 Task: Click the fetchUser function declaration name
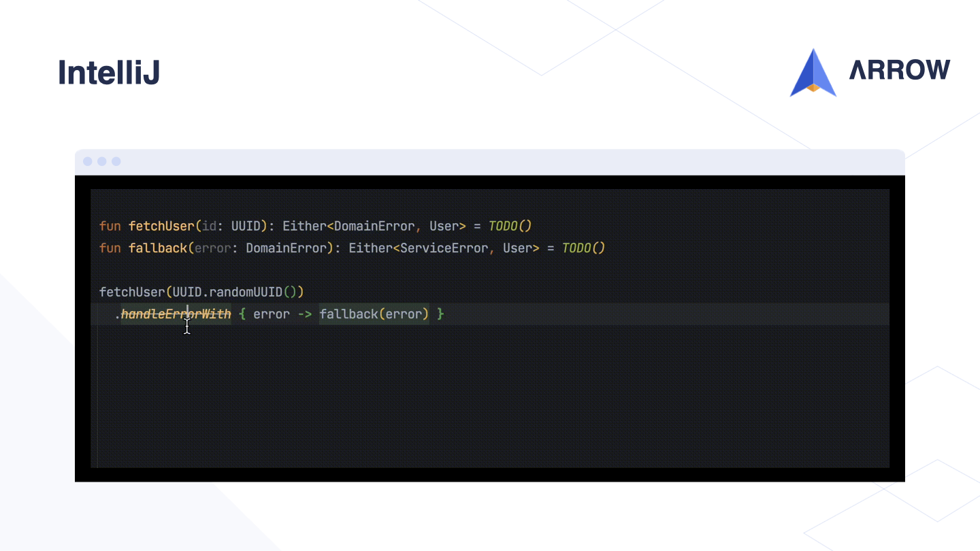click(x=161, y=226)
